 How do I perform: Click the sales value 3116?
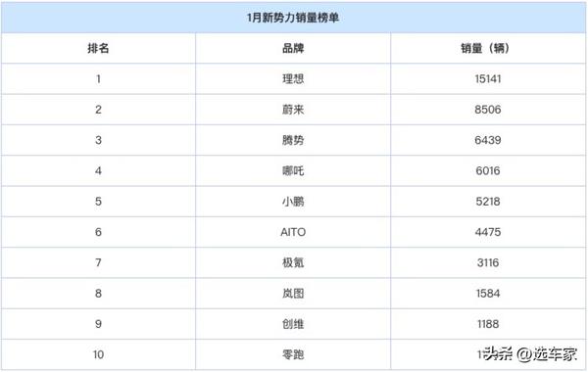488,263
